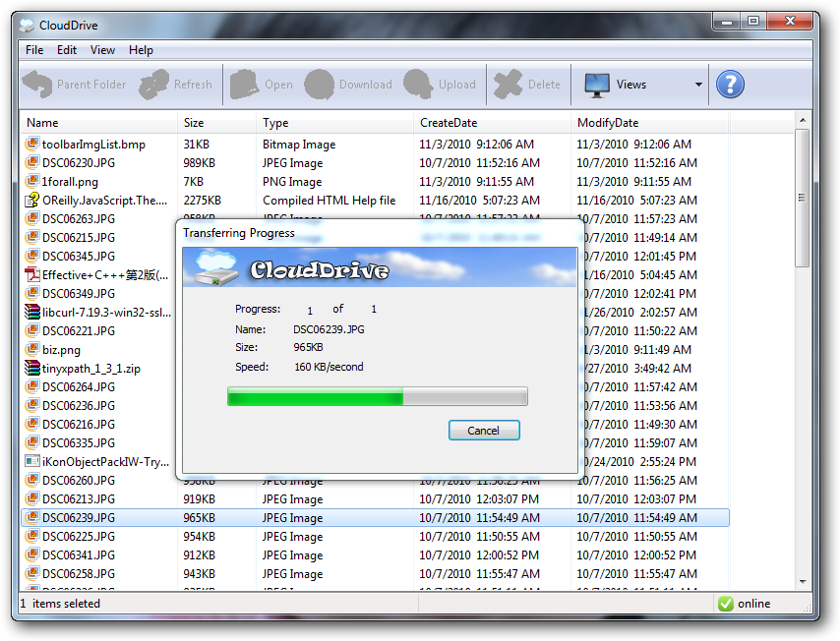Select the biz.png file icon
Screen dimensions: 840x641
(x=32, y=349)
